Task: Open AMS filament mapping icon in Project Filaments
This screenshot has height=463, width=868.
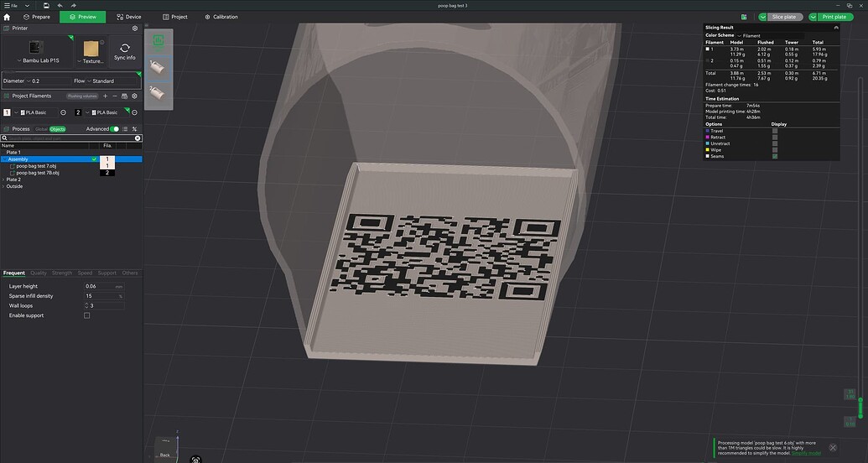Action: coord(125,96)
